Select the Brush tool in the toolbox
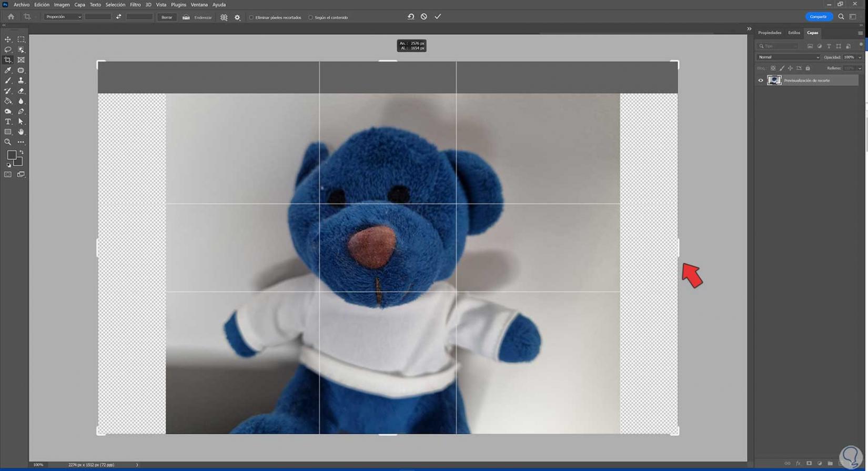Viewport: 868px width, 471px height. 8,81
